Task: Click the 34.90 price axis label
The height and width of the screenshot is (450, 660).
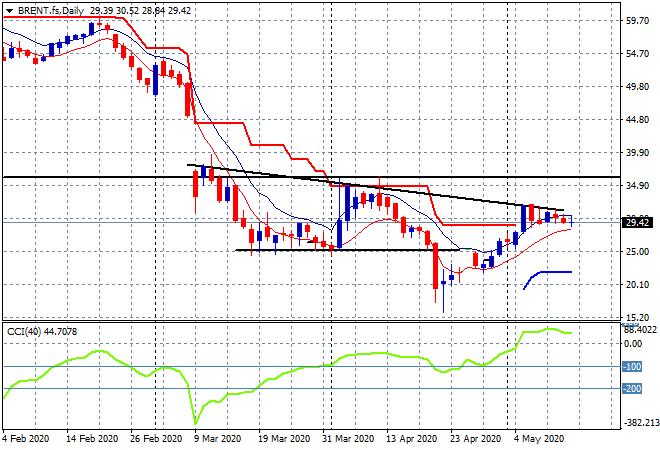Action: 635,186
